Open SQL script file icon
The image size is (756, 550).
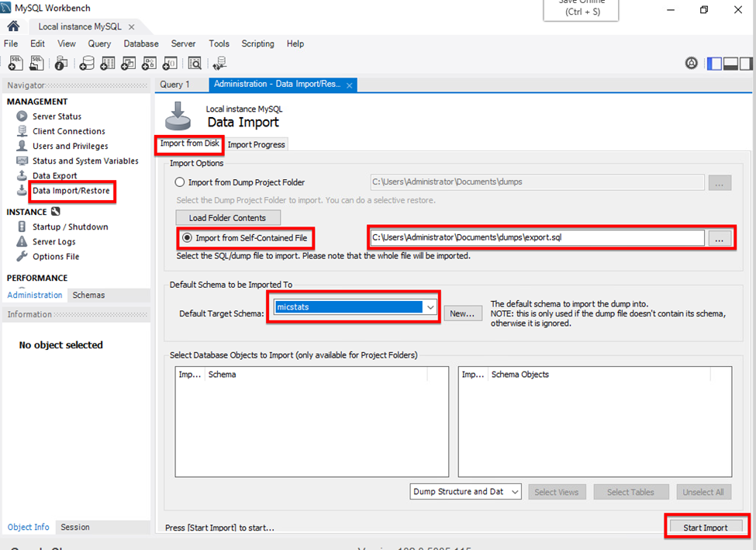pyautogui.click(x=36, y=63)
